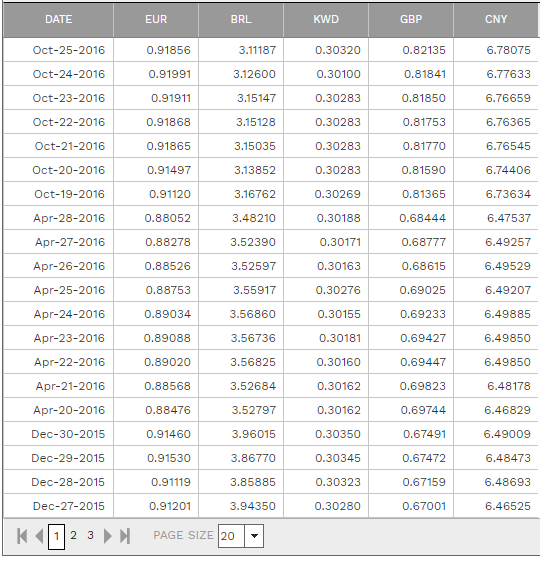The width and height of the screenshot is (540, 561).
Task: Select the Apr-26-2016 date cell
Action: click(58, 265)
